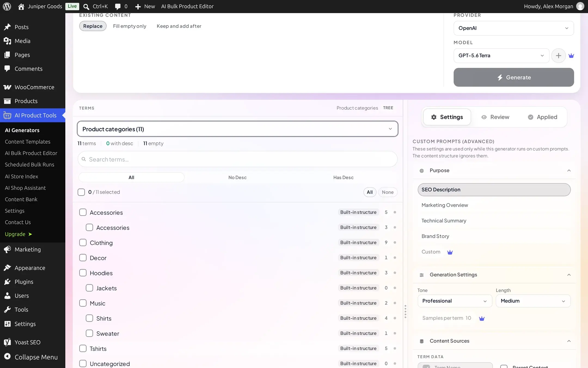Open Posts via the pin icon

7,27
